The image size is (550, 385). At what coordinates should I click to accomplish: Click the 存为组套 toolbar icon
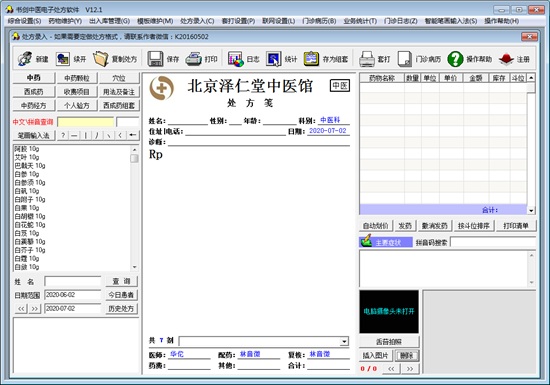click(x=311, y=59)
